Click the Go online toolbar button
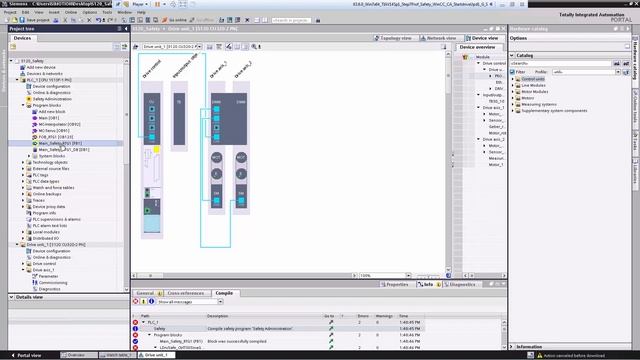640x360 pixels. coord(174,20)
